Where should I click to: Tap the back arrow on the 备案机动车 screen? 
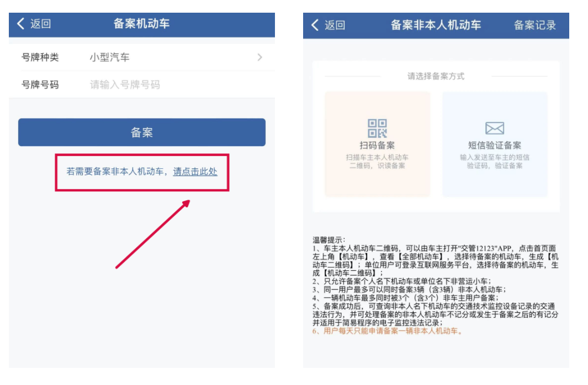point(20,24)
